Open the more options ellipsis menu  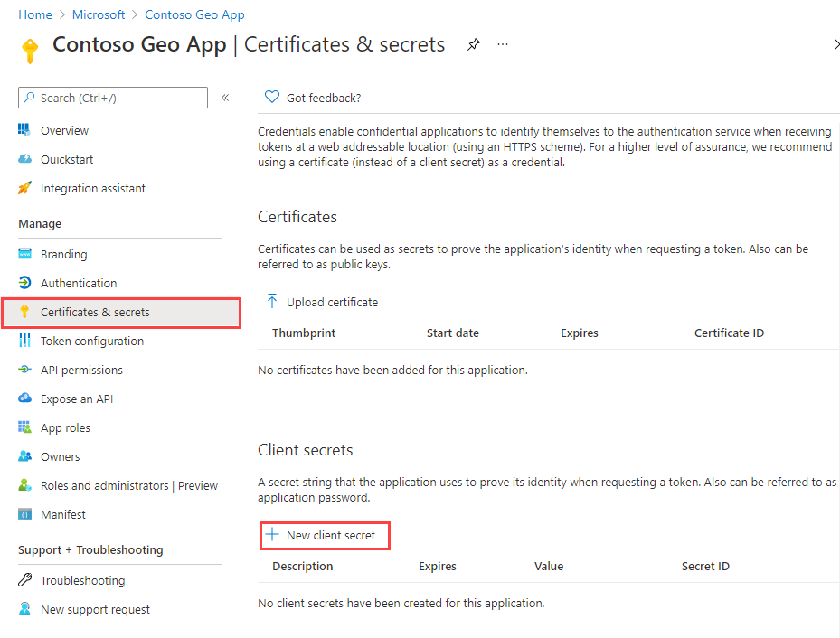(503, 44)
